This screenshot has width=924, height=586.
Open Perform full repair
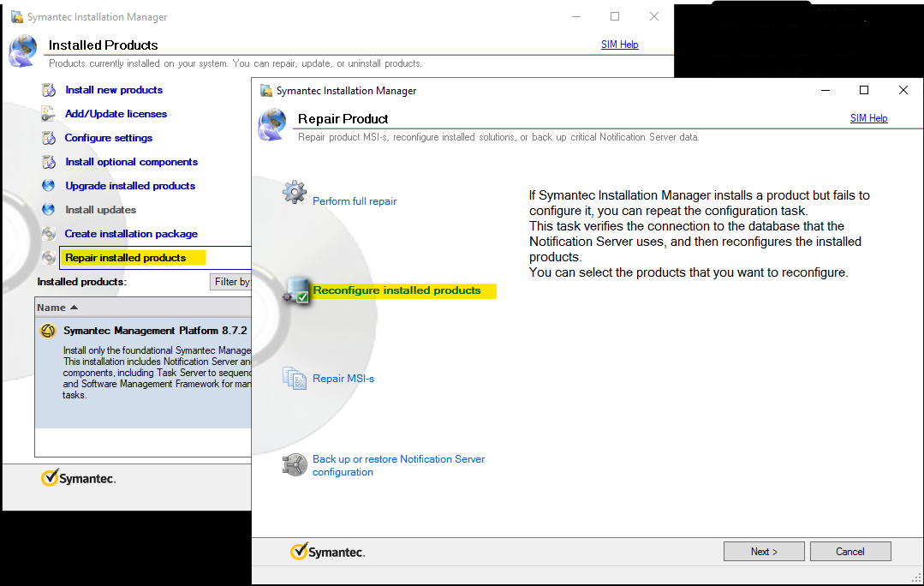(355, 201)
